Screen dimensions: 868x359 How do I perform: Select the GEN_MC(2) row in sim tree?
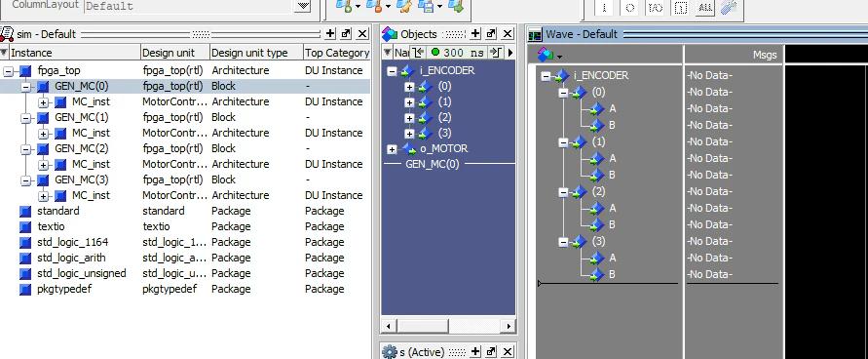pyautogui.click(x=185, y=148)
